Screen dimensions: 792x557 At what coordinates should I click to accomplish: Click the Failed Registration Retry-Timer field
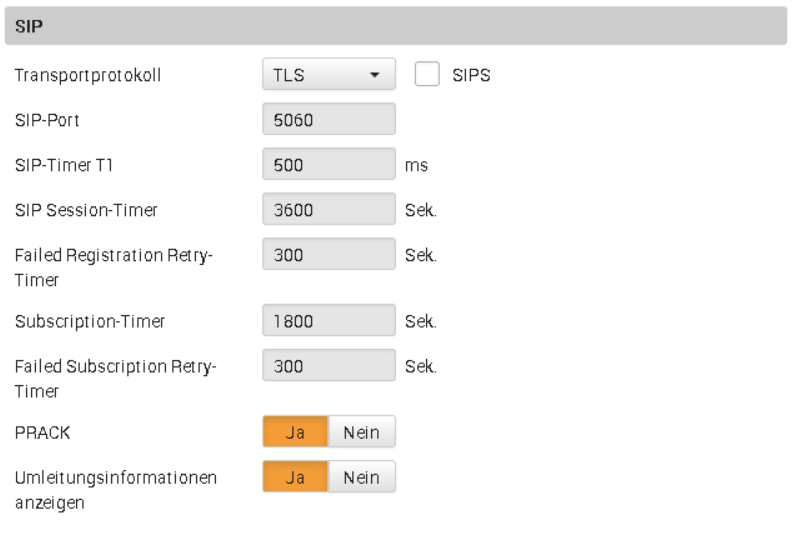(329, 254)
